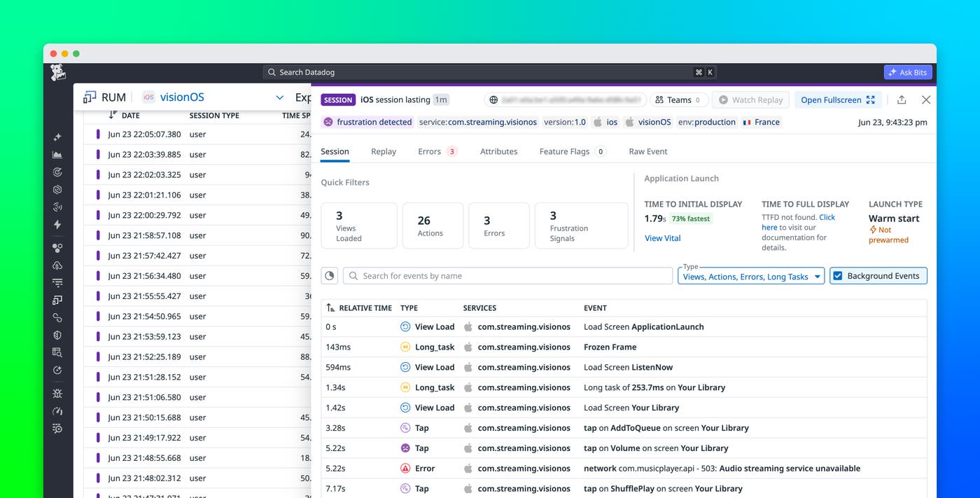This screenshot has height=498, width=980.
Task: Open the Raw Event tab
Action: (648, 151)
